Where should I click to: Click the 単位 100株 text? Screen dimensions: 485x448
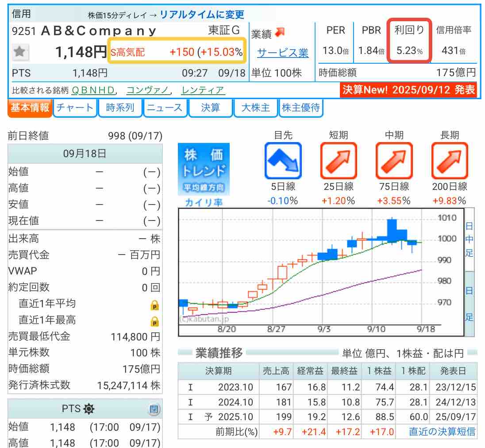tap(277, 73)
